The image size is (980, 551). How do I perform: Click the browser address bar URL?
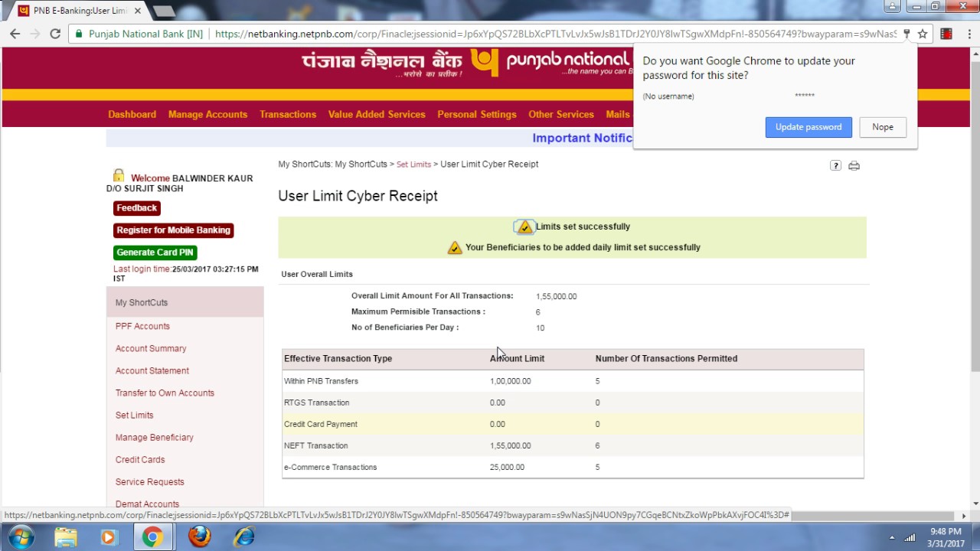click(x=555, y=34)
